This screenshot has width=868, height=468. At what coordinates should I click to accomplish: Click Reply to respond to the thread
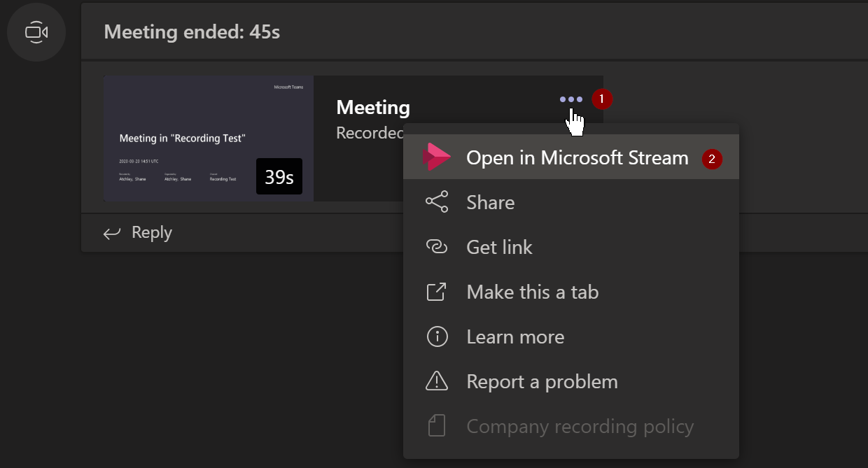151,232
